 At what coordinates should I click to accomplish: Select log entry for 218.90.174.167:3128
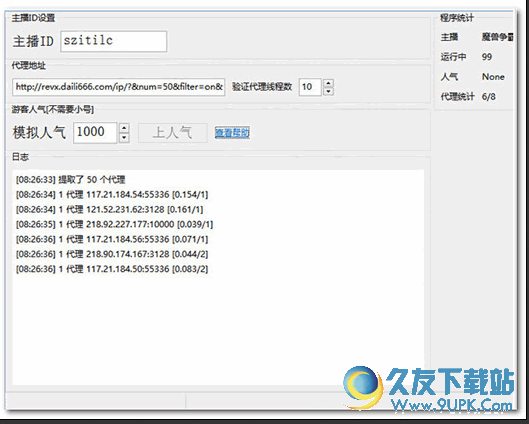coord(112,254)
